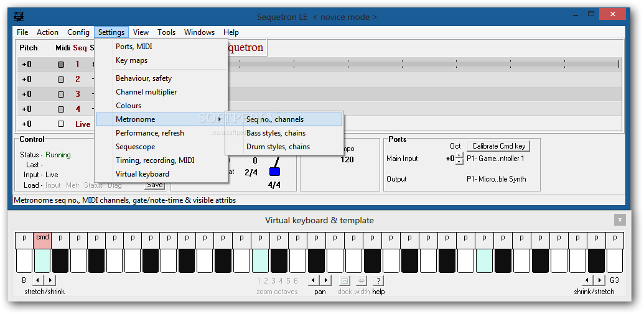Click the green Running status text
The height and width of the screenshot is (314, 644).
pyautogui.click(x=58, y=155)
